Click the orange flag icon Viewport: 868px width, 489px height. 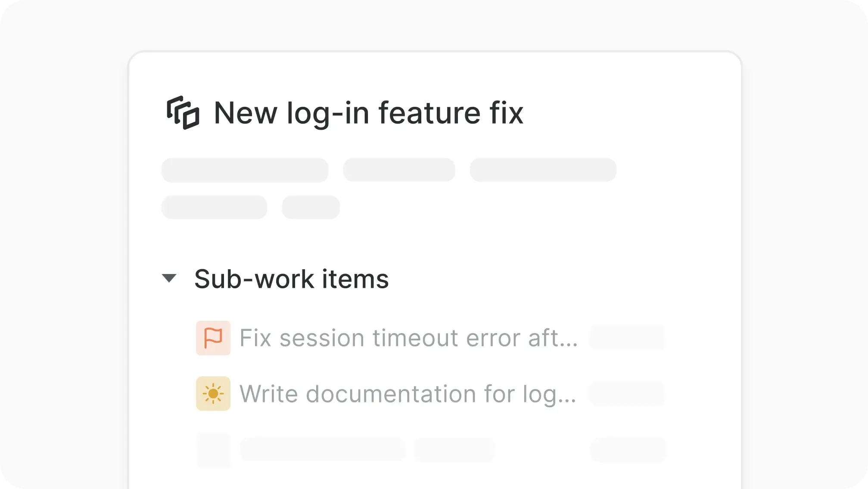(213, 338)
